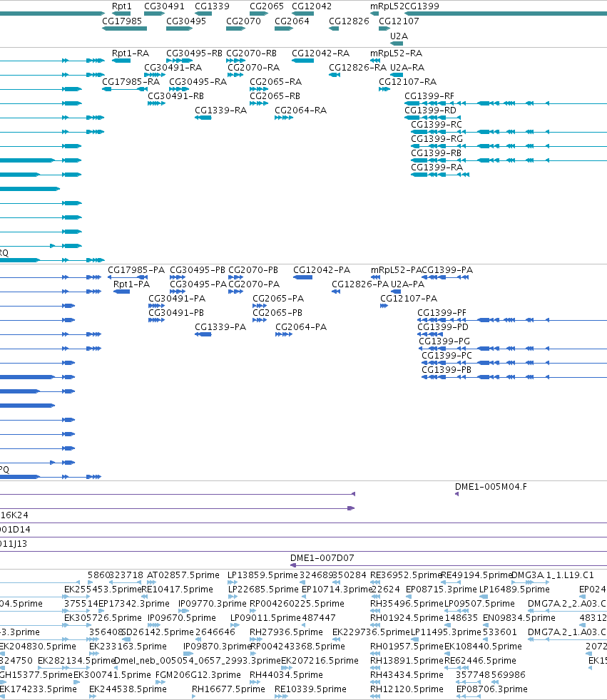Click protein Rpt1-PA
607x700 pixels.
point(131,285)
